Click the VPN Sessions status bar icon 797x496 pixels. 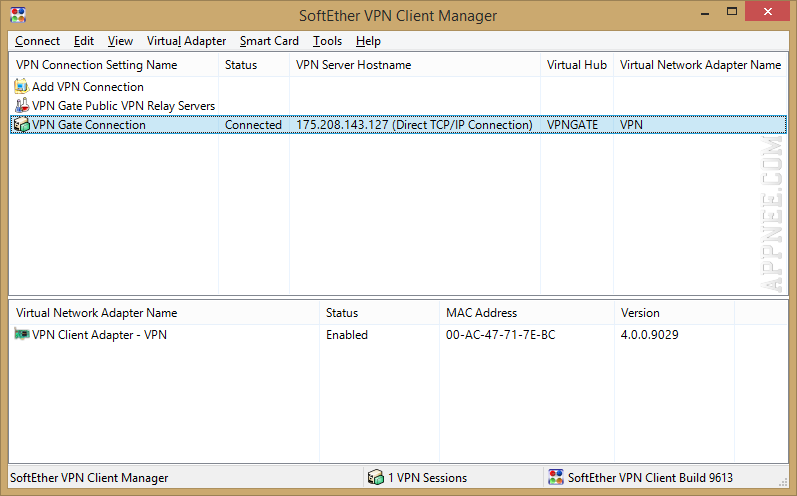tap(376, 477)
